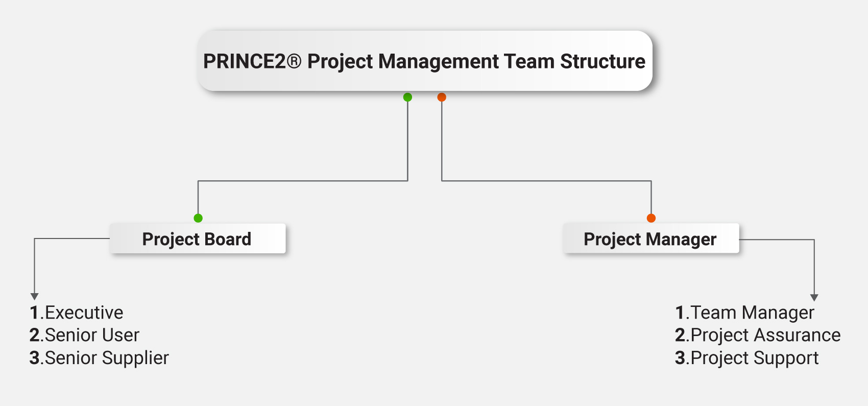Viewport: 868px width, 406px height.
Task: Click the number 2 before Project Assurance
Action: coord(680,335)
